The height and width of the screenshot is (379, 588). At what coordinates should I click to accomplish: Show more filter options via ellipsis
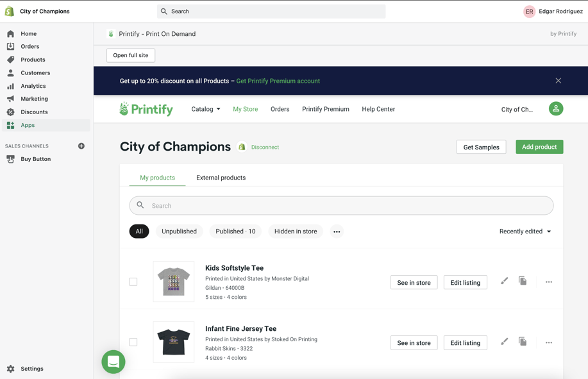tap(337, 232)
